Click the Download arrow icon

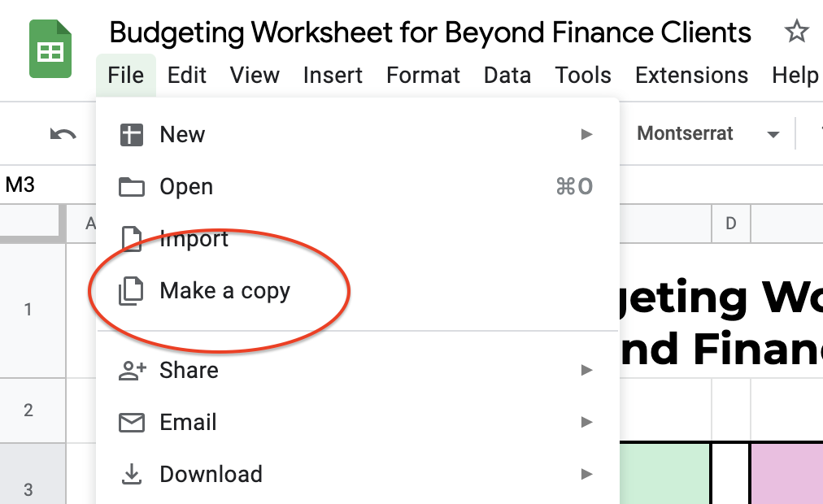(131, 474)
